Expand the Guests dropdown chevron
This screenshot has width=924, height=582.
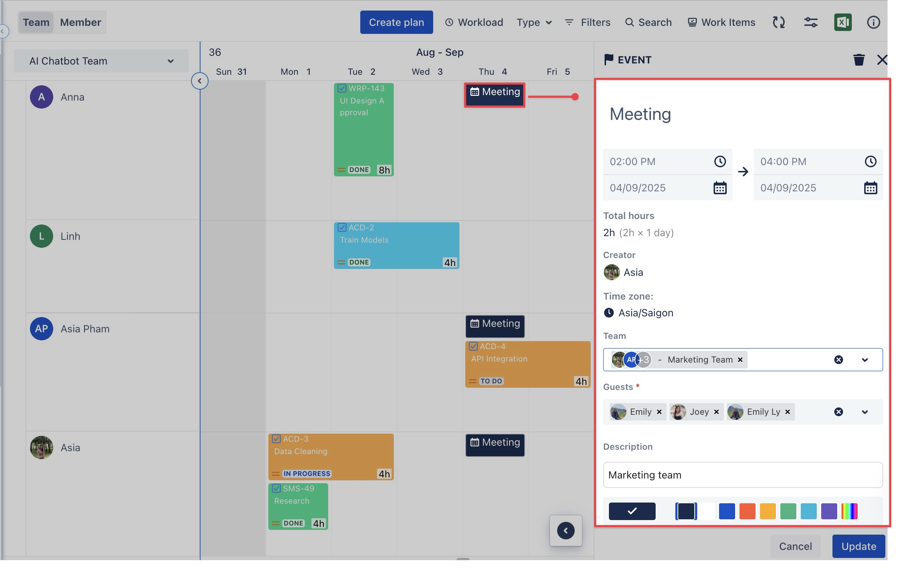click(x=865, y=412)
